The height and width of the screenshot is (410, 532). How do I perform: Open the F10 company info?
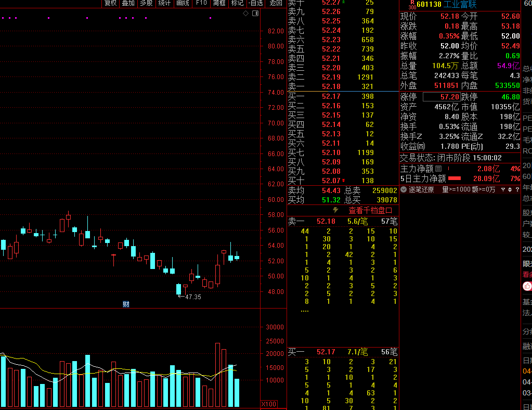pyautogui.click(x=201, y=3)
